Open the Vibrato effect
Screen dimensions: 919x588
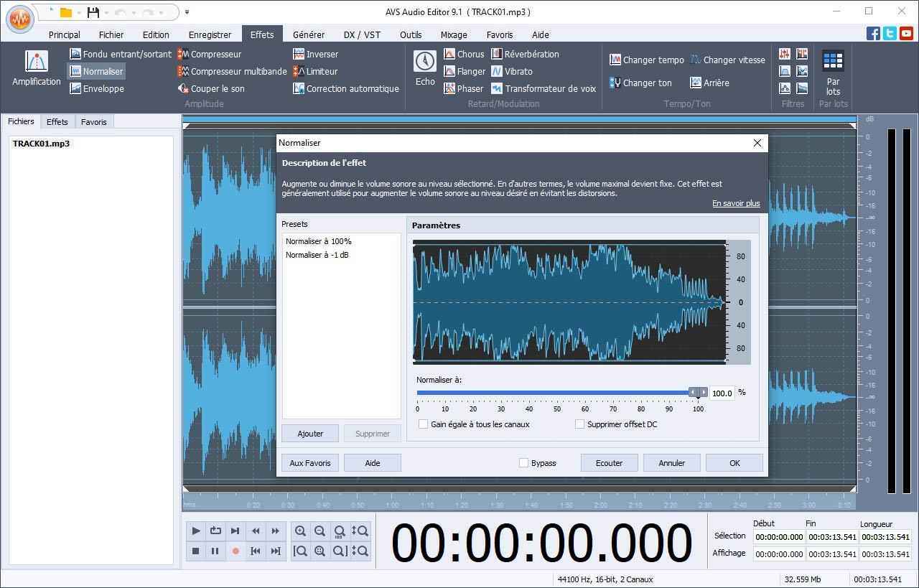point(512,71)
